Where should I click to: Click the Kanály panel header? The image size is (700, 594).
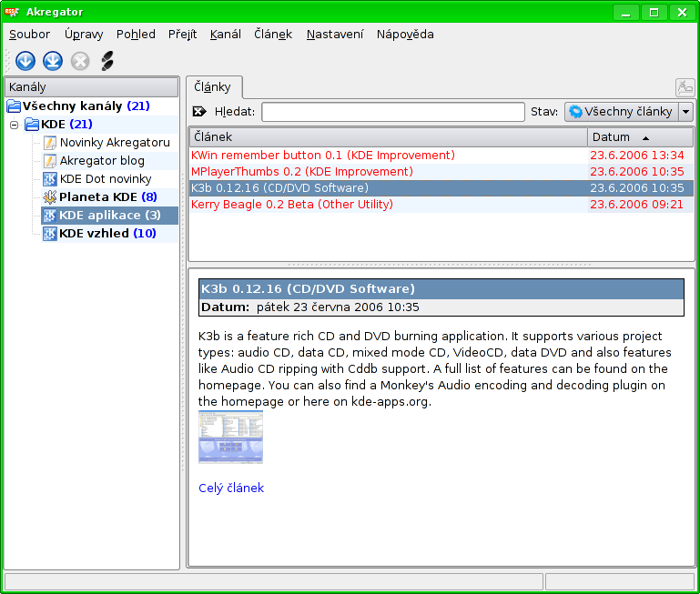(91, 87)
